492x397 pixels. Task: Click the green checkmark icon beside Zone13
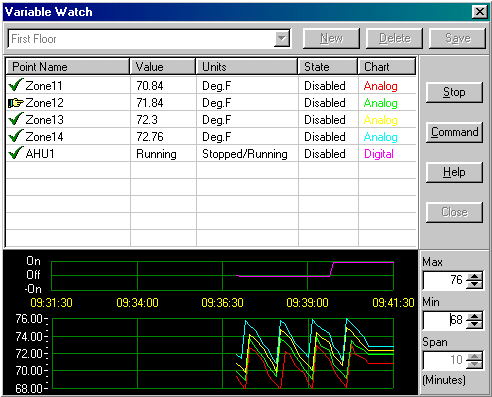pos(16,119)
